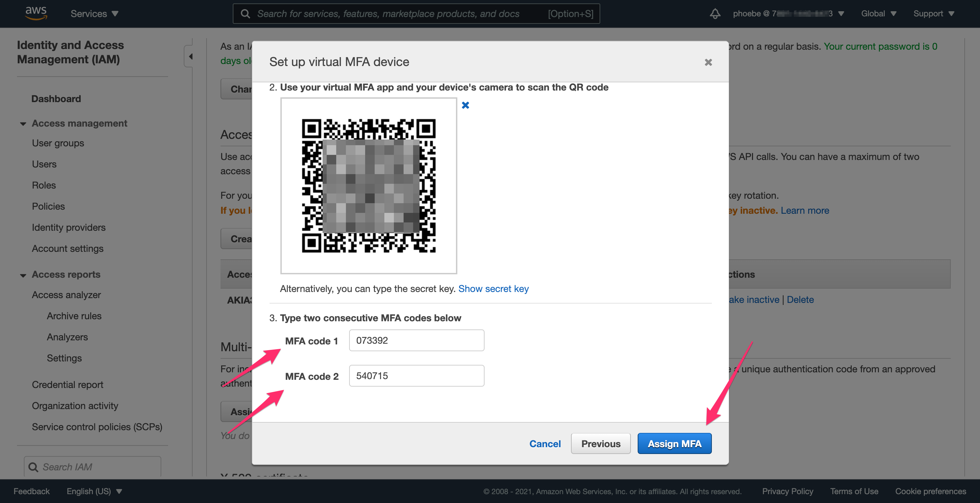
Task: Click the MFA code 1 input field
Action: click(416, 340)
